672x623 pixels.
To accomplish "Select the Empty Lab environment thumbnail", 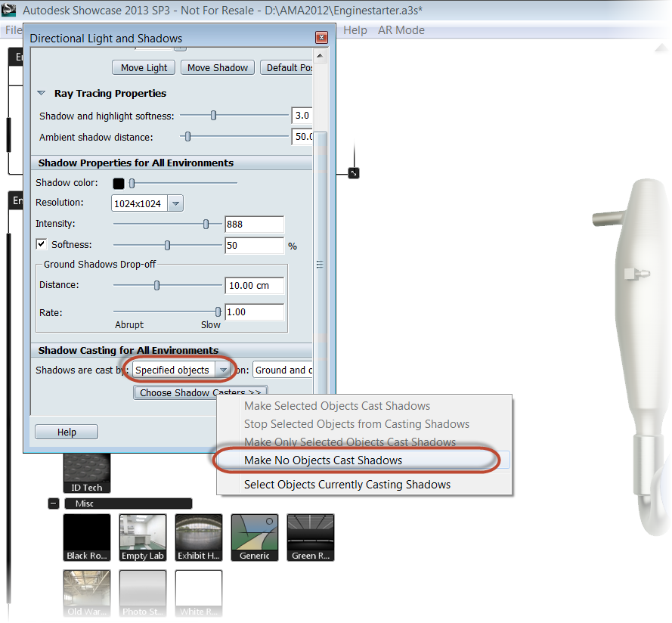I will [143, 538].
